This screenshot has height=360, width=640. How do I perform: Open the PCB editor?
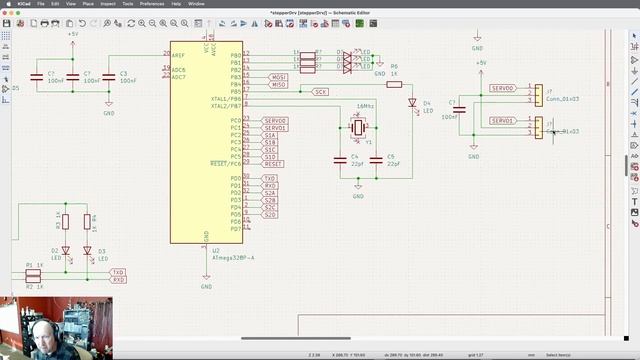360,23
